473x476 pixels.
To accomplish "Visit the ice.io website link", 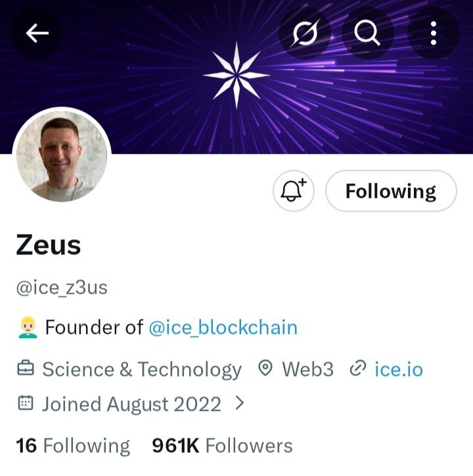I will (x=399, y=369).
